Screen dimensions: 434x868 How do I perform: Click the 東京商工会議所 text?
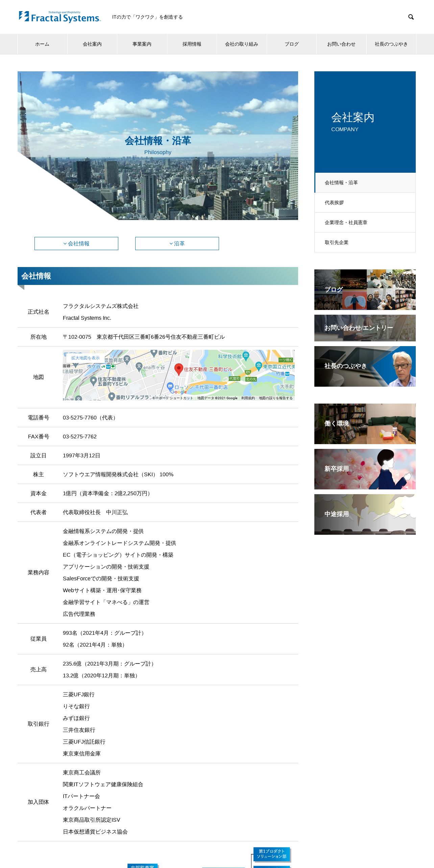point(82,773)
